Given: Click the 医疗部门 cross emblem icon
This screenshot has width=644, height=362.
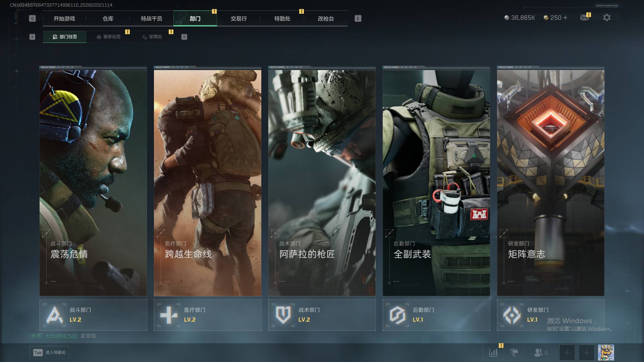Looking at the screenshot, I should coord(169,315).
